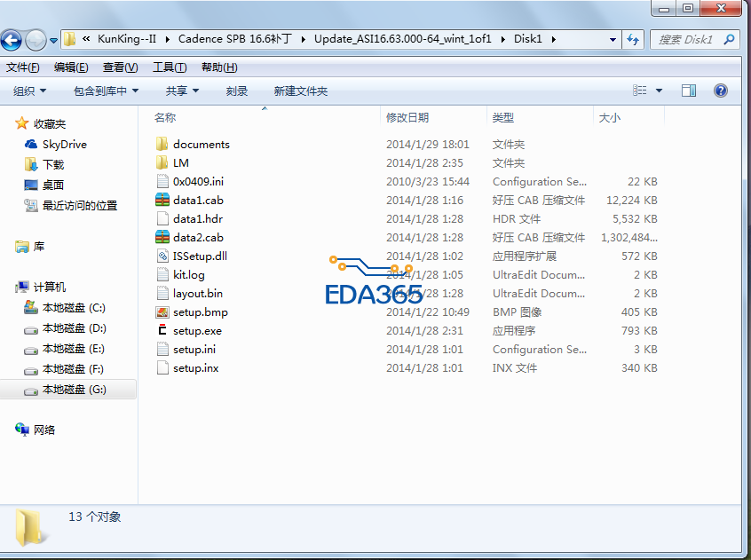
Task: Open the 帮助(H) menu
Action: coord(219,67)
